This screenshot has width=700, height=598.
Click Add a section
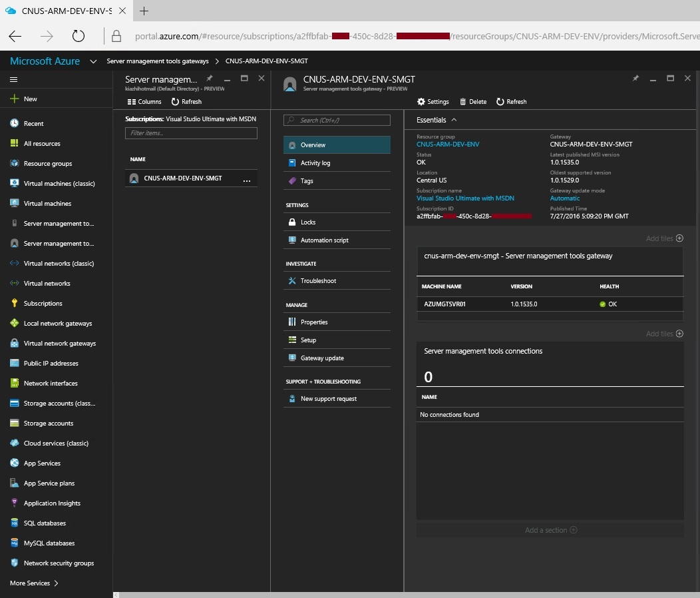point(551,530)
